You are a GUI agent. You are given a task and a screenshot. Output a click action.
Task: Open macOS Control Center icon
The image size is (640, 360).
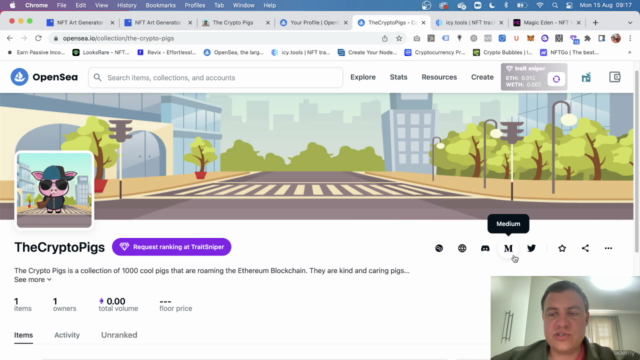pos(569,5)
